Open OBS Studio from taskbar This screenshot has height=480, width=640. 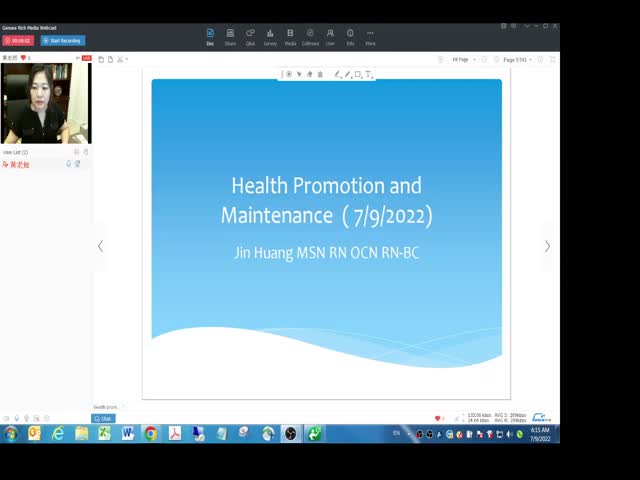pyautogui.click(x=291, y=433)
